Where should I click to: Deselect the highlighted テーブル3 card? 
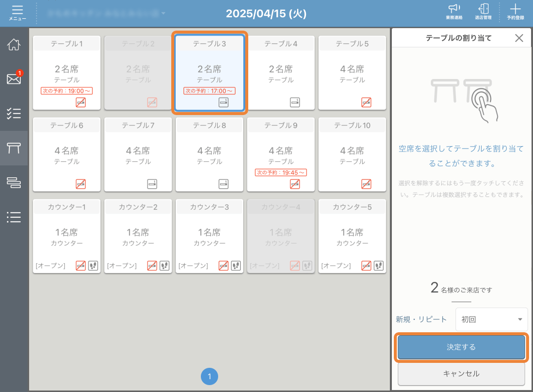[x=209, y=73]
